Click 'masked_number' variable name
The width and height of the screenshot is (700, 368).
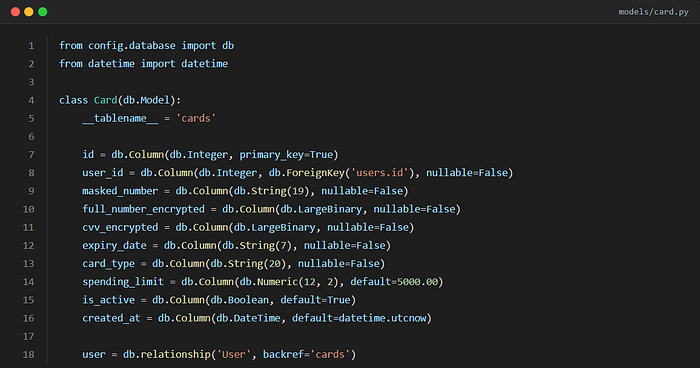point(120,191)
